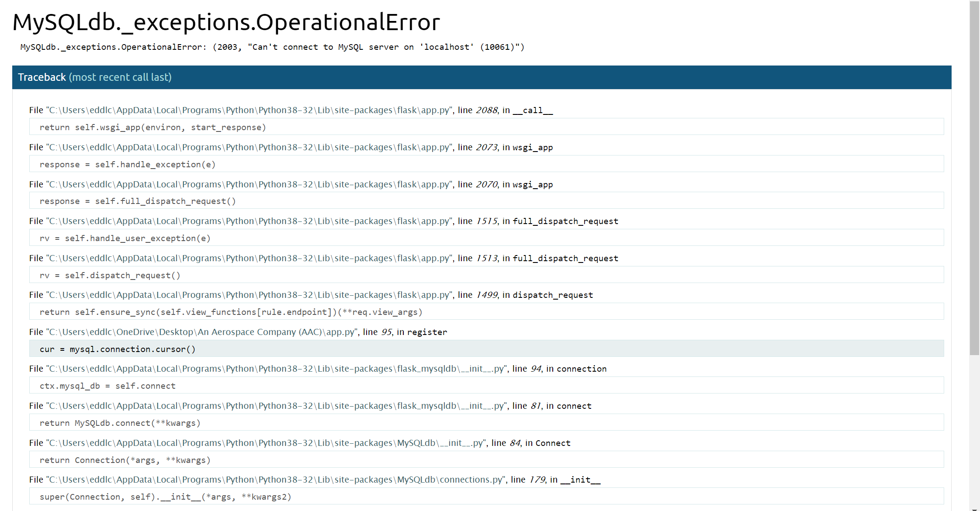Image resolution: width=980 pixels, height=511 pixels.
Task: Open frame at AAC app.py line 95 in register
Action: coord(238,332)
